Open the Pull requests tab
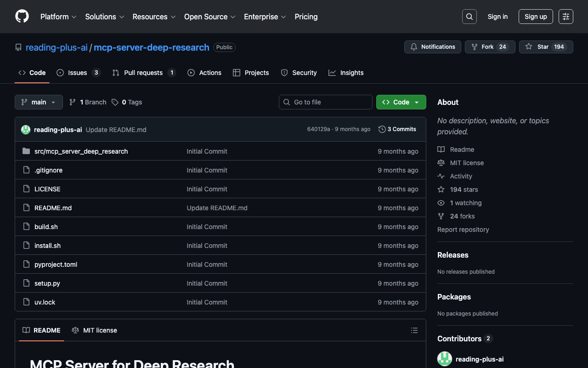 pyautogui.click(x=143, y=73)
